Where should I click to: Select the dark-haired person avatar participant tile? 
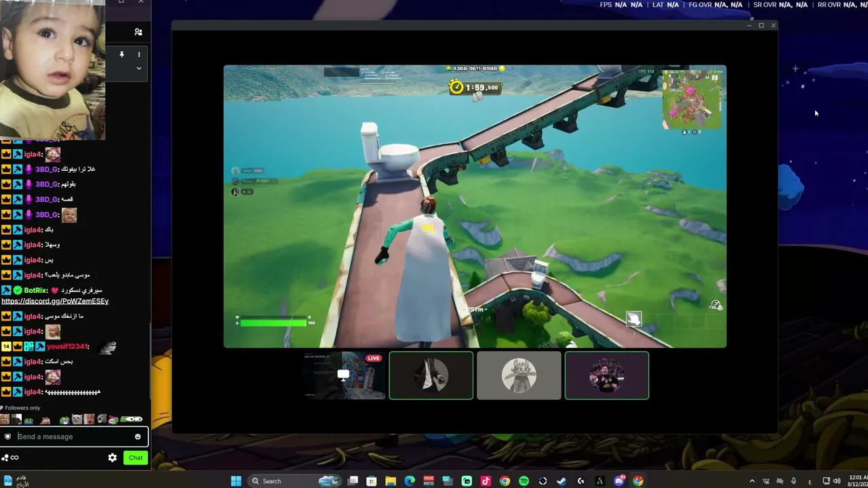(607, 375)
